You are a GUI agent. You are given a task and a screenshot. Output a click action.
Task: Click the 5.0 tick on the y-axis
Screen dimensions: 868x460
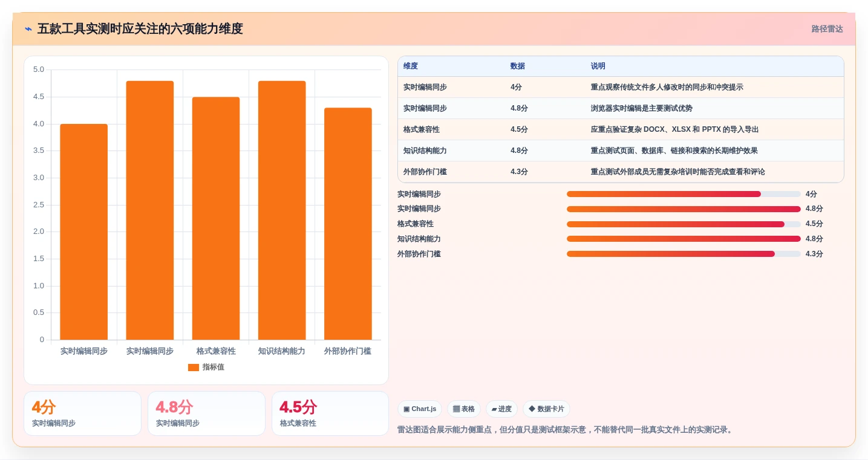coord(39,70)
